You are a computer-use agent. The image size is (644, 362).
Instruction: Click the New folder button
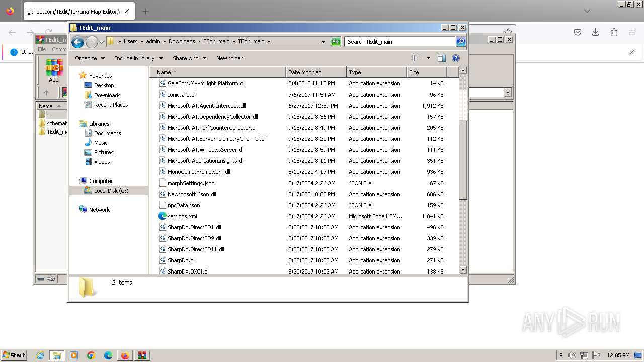229,58
